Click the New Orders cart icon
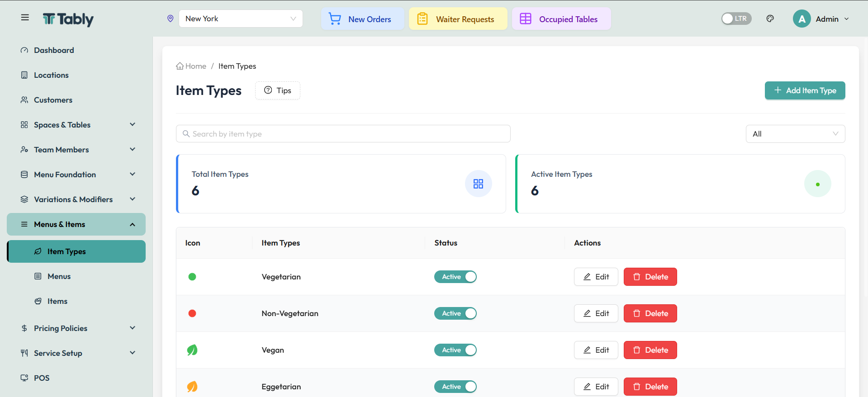The height and width of the screenshot is (397, 868). point(335,19)
